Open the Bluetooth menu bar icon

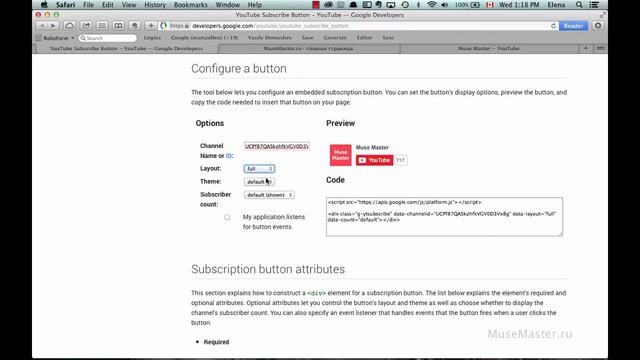[x=418, y=5]
